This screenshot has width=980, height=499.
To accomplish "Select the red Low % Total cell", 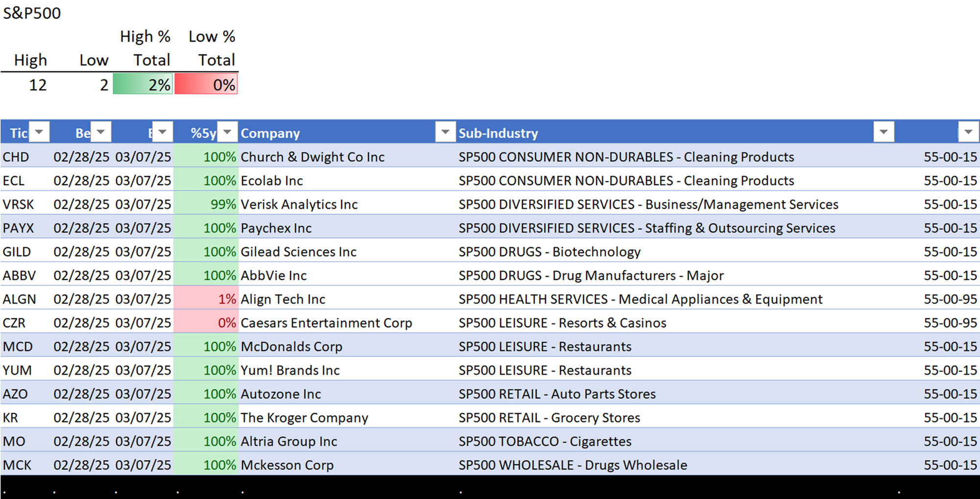I will click(206, 85).
